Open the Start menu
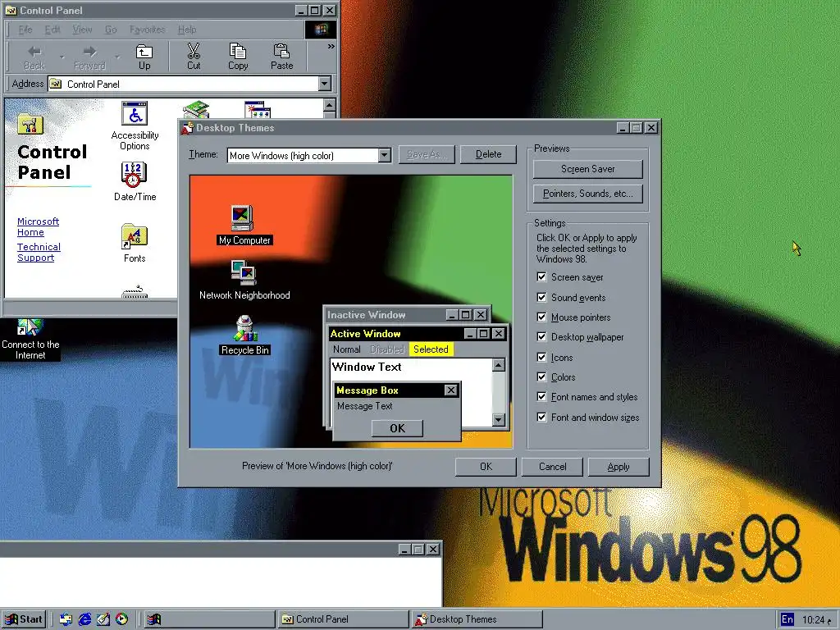Image resolution: width=840 pixels, height=630 pixels. coord(24,619)
